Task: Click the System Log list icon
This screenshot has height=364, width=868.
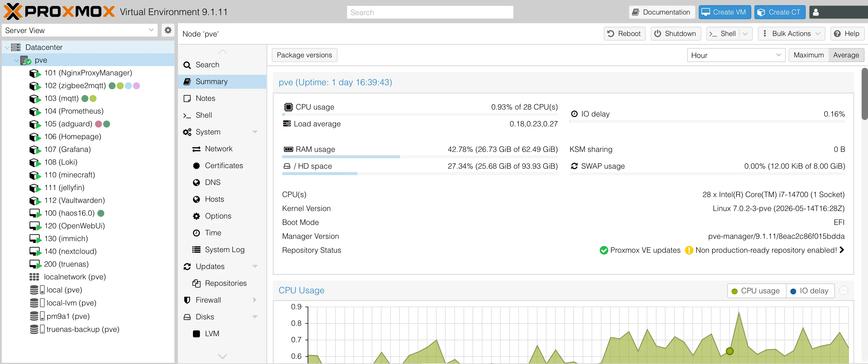Action: [x=196, y=250]
